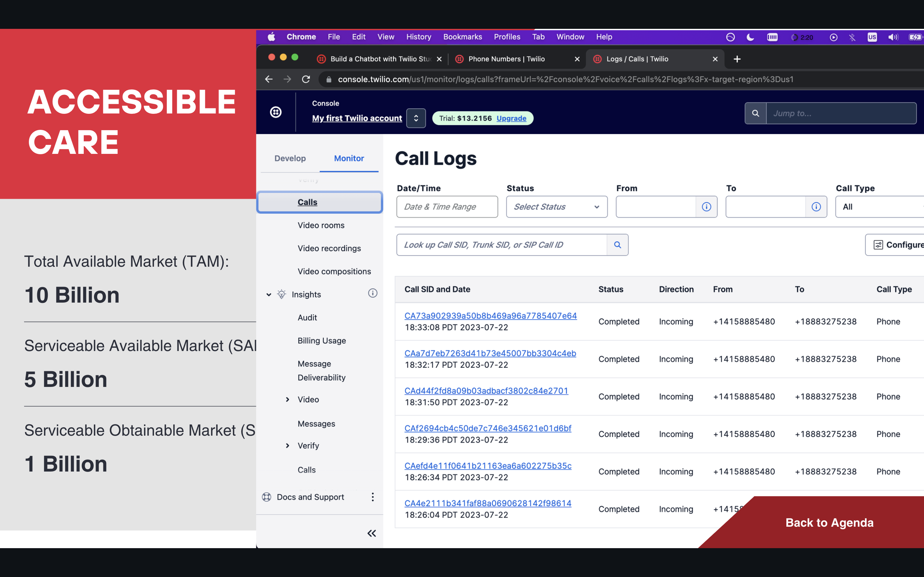924x577 pixels.
Task: Click the Jump to search magnifier icon
Action: tap(755, 113)
